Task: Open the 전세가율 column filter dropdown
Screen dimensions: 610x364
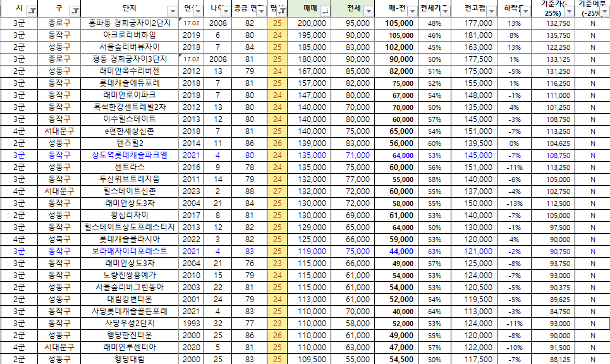Action: coord(445,11)
